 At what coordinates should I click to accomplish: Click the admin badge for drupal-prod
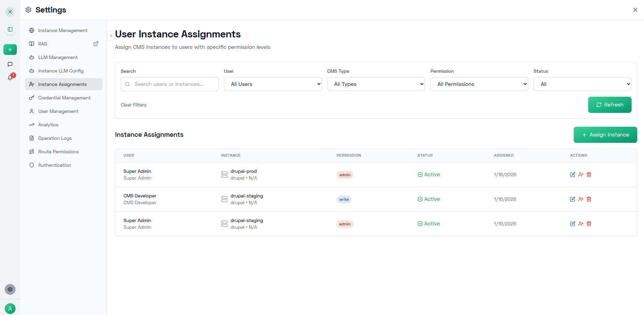[x=345, y=175]
